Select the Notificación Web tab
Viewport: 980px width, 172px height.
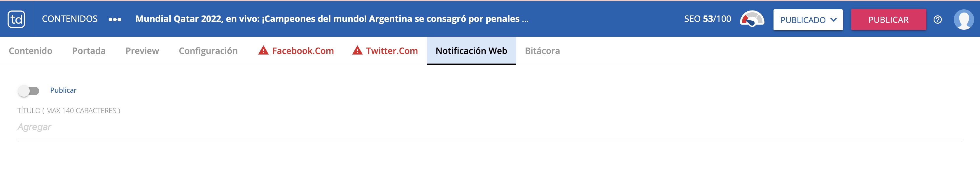pyautogui.click(x=471, y=51)
